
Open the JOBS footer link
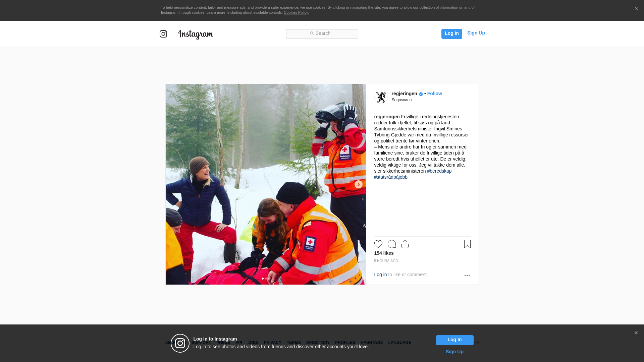(253, 343)
